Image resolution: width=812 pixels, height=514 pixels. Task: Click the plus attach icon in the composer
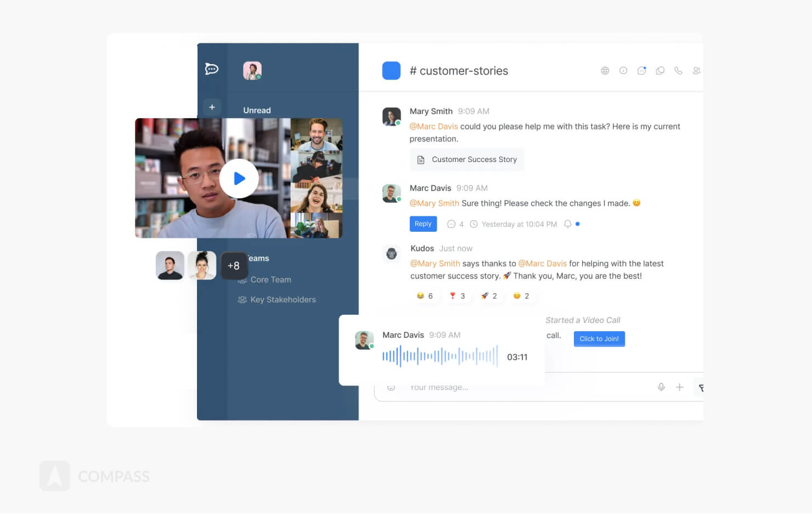click(x=679, y=387)
